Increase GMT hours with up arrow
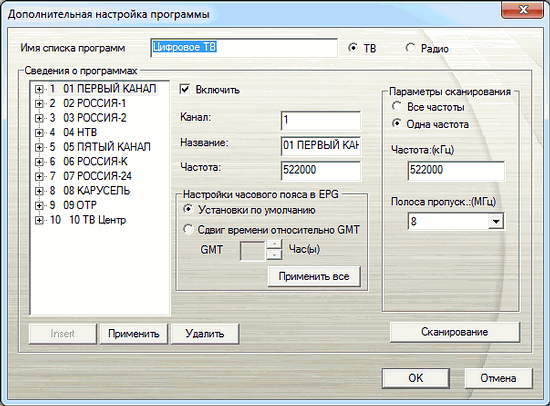550x406 pixels. (x=274, y=244)
